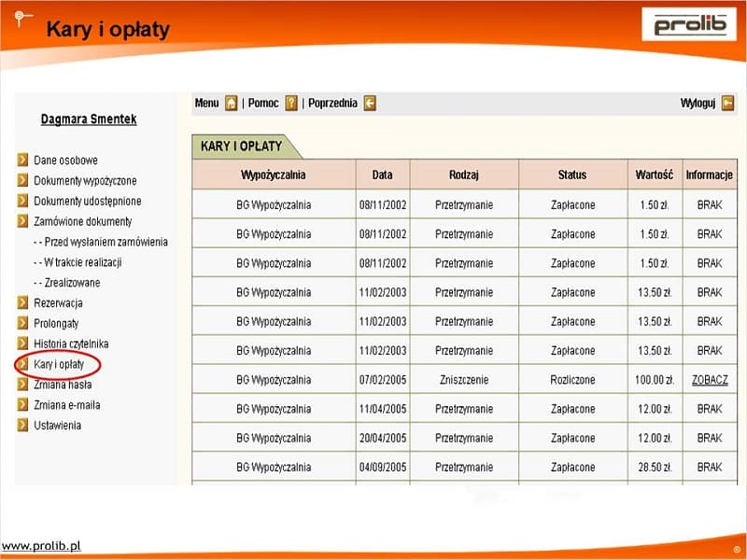Open Dokumenty udostępnione in sidebar
Viewport: 747px width, 560px height.
click(88, 202)
